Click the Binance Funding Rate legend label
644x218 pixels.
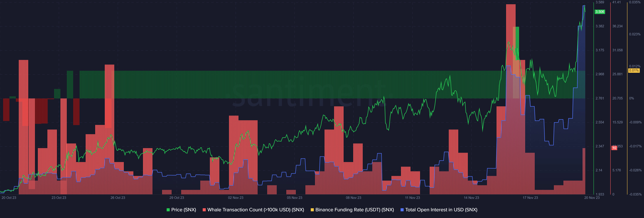355,210
